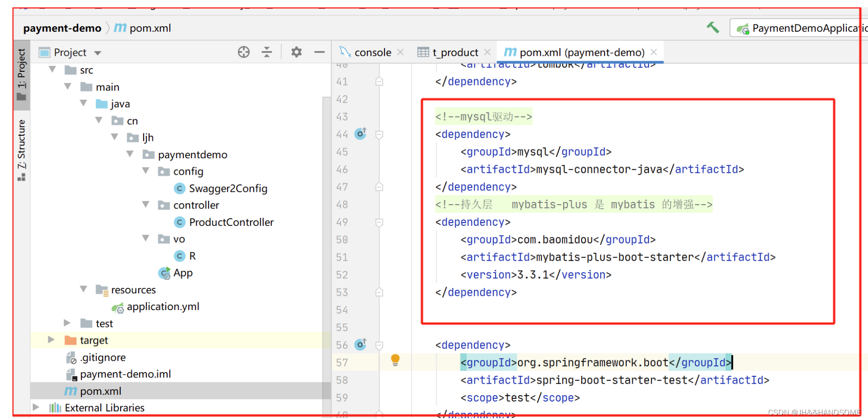Open the Structure side tool tab
868x420 pixels.
click(x=22, y=150)
